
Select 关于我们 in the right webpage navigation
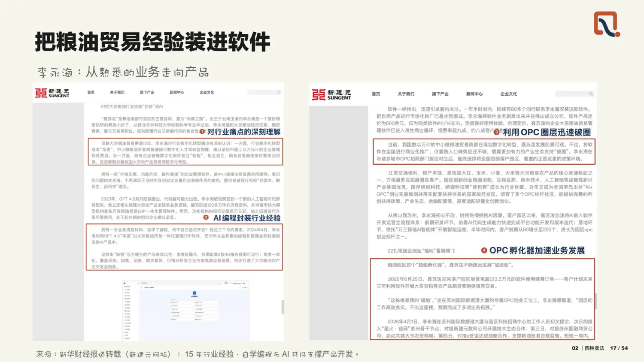(406, 94)
